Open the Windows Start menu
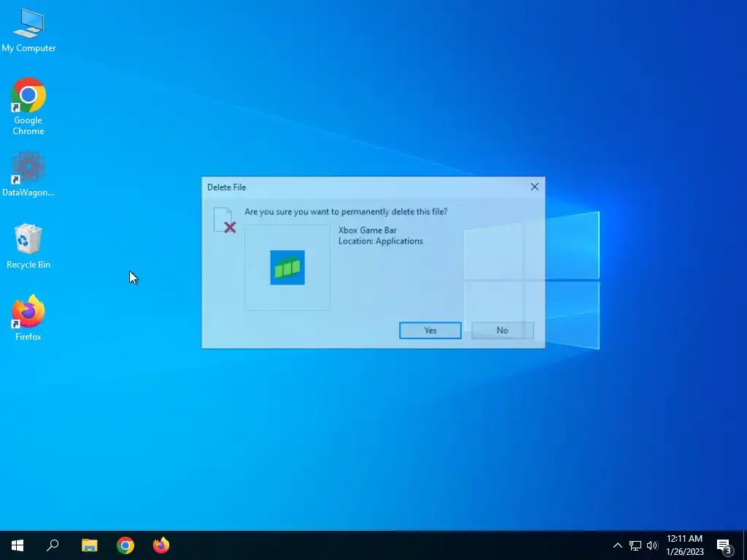The width and height of the screenshot is (747, 560). point(18,545)
